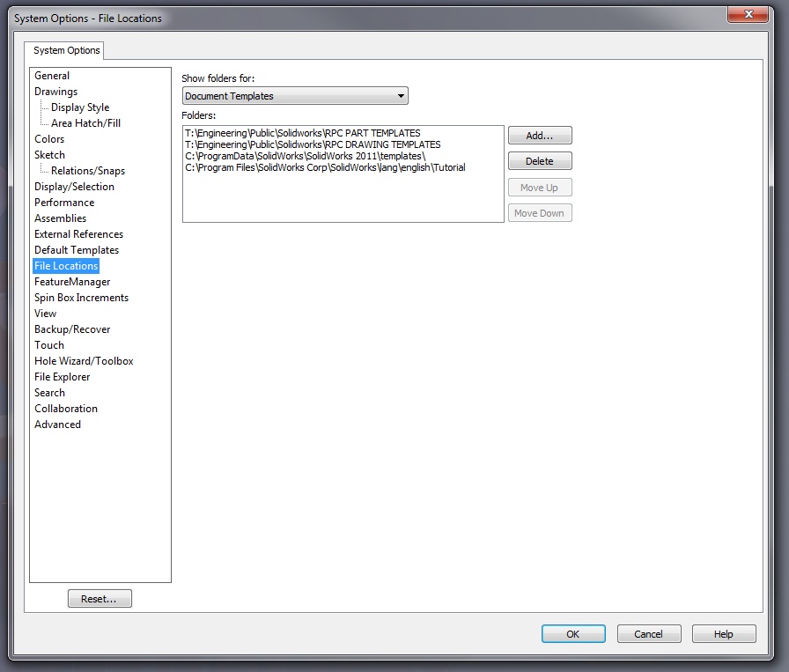Select File Locations item
789x672 pixels.
coord(66,266)
